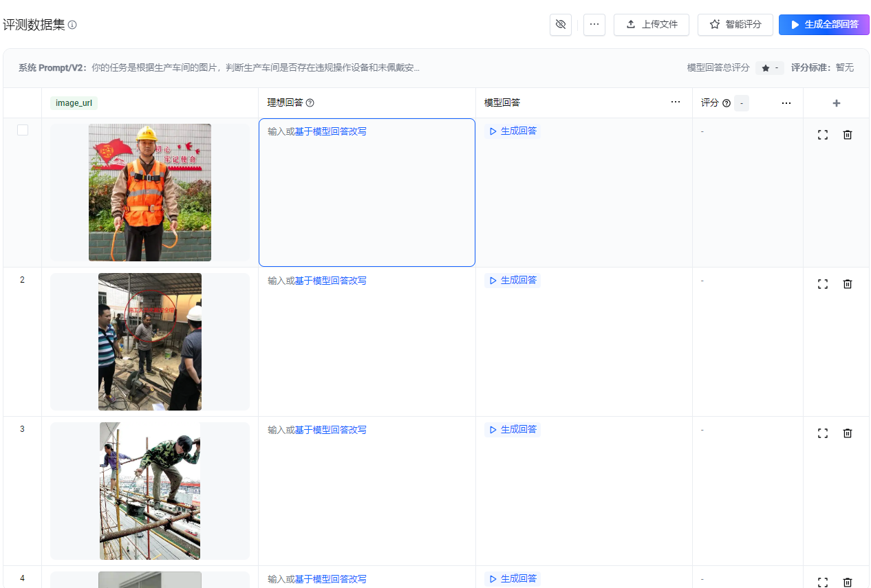Click the 上传文件 upload button
This screenshot has height=588, width=871.
click(x=652, y=25)
